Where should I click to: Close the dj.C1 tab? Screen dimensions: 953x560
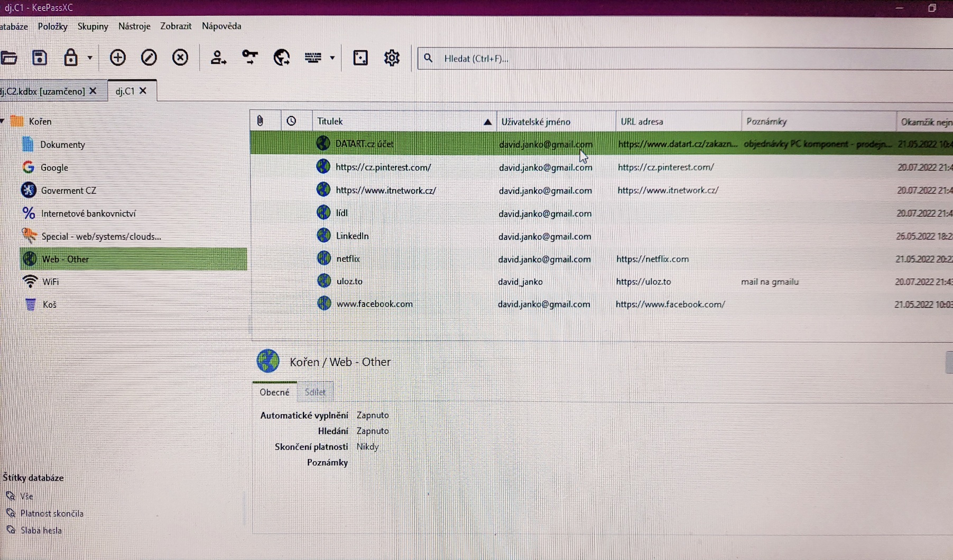[x=143, y=91]
